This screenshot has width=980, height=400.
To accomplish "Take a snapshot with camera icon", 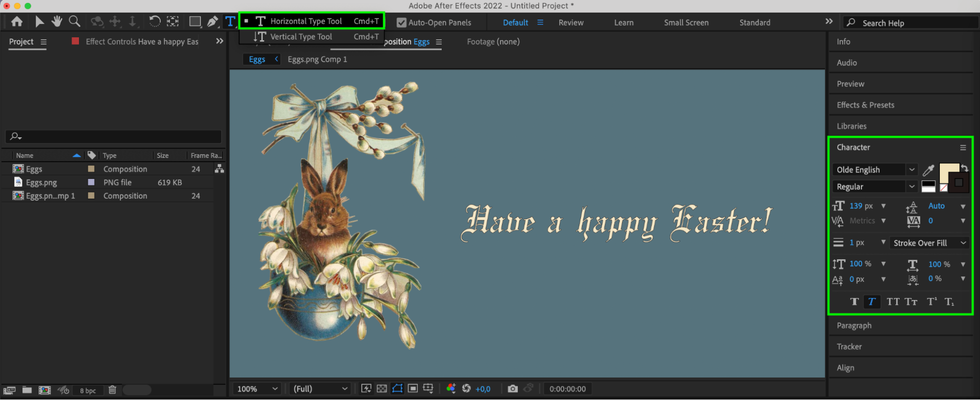I will click(x=512, y=389).
